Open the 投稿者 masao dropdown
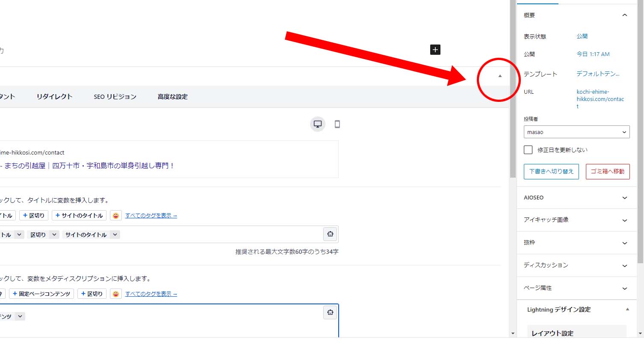644x348 pixels. click(576, 132)
